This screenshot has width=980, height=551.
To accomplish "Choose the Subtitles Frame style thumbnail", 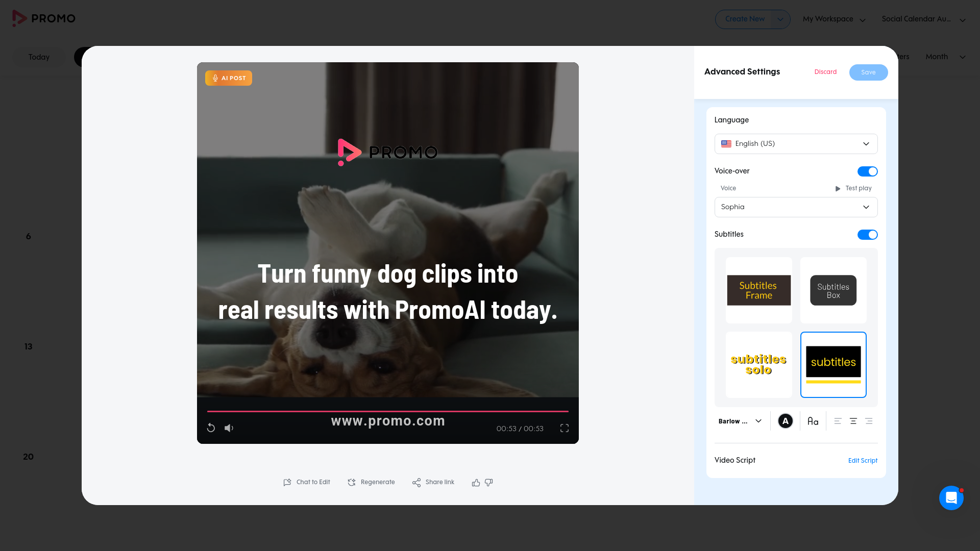I will tap(759, 290).
